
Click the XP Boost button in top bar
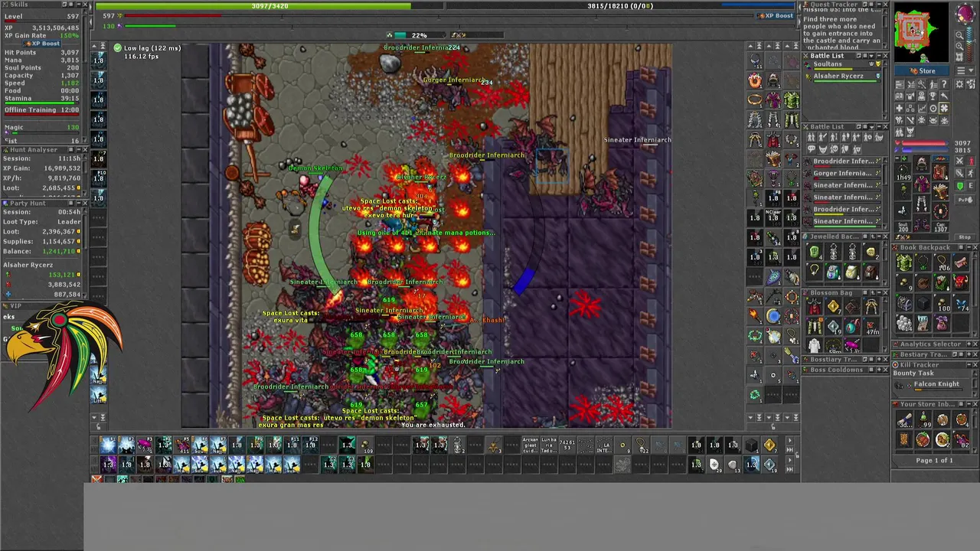tap(776, 15)
